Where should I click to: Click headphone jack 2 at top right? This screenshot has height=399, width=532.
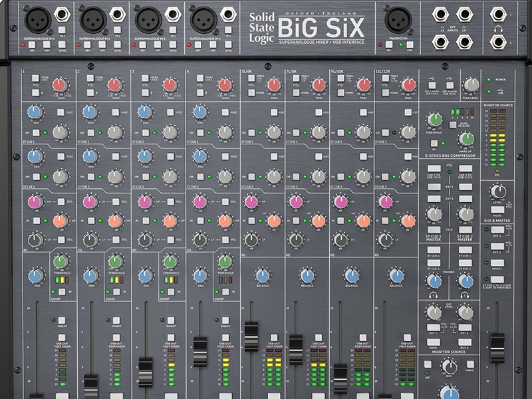pos(498,42)
